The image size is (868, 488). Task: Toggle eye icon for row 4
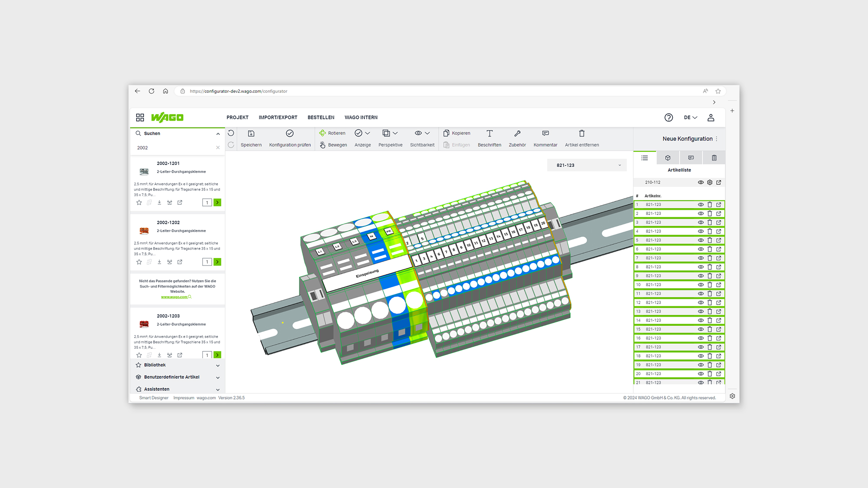(700, 232)
